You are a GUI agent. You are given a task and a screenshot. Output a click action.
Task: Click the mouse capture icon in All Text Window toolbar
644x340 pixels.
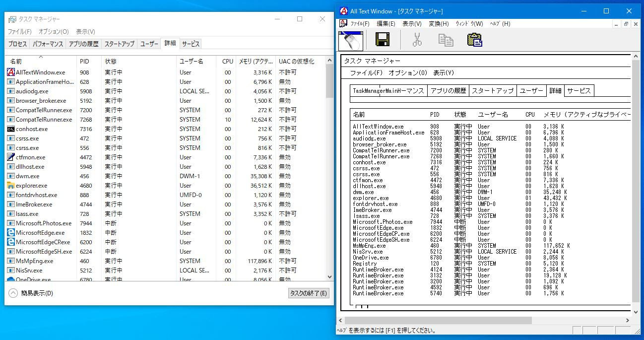point(351,40)
